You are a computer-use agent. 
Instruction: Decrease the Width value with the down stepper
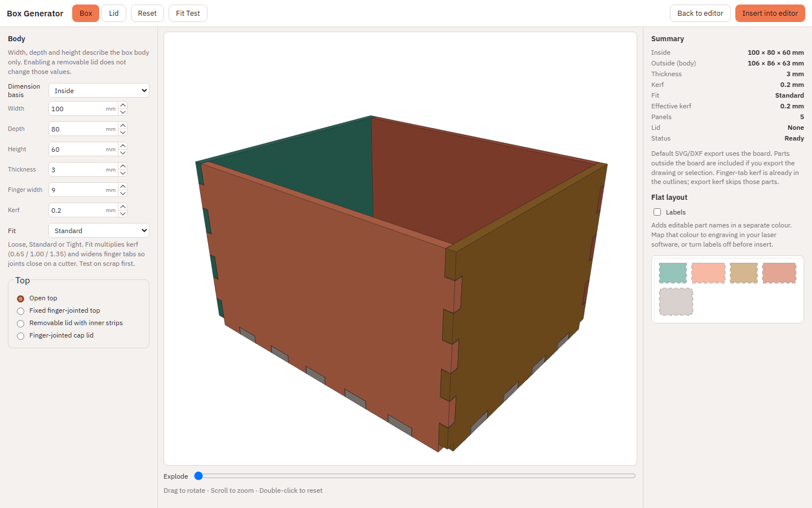(x=123, y=112)
